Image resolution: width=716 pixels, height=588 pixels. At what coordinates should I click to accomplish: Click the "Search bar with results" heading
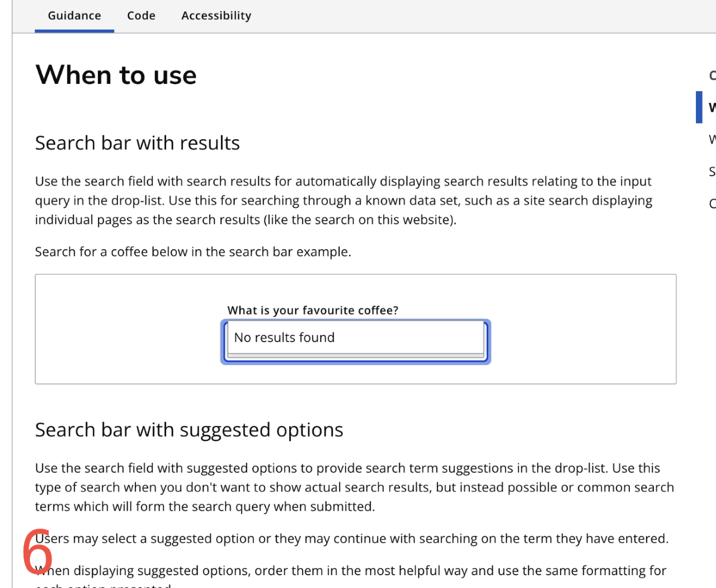137,143
